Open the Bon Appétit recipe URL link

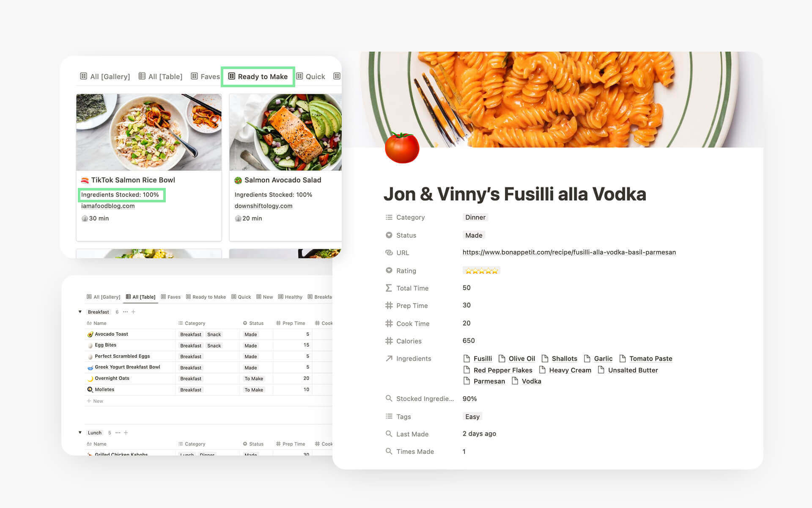(569, 252)
